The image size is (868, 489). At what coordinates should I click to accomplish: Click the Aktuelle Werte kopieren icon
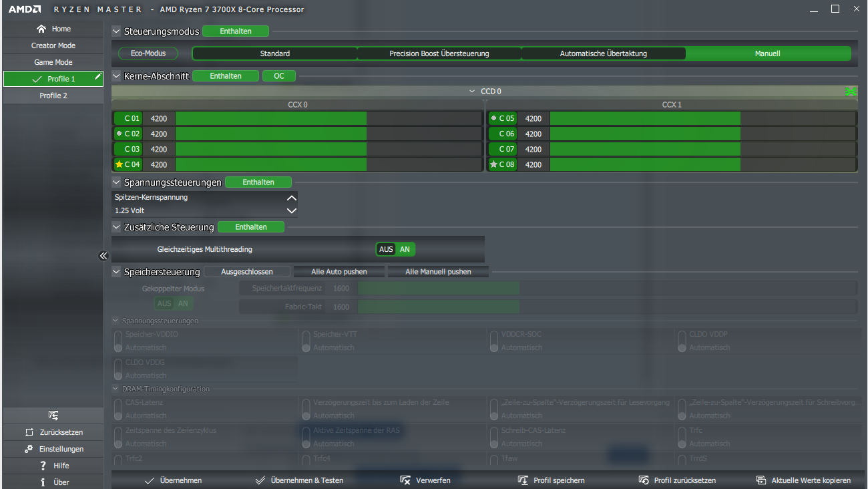pyautogui.click(x=761, y=480)
